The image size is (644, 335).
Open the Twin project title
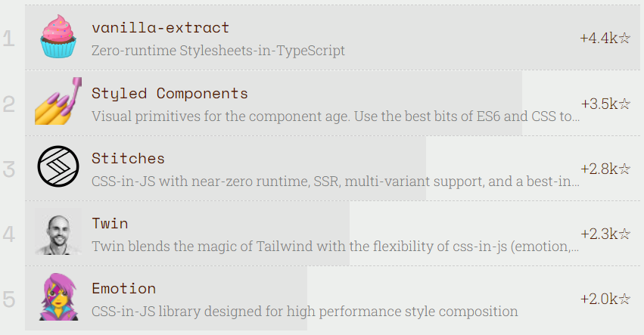(x=110, y=223)
